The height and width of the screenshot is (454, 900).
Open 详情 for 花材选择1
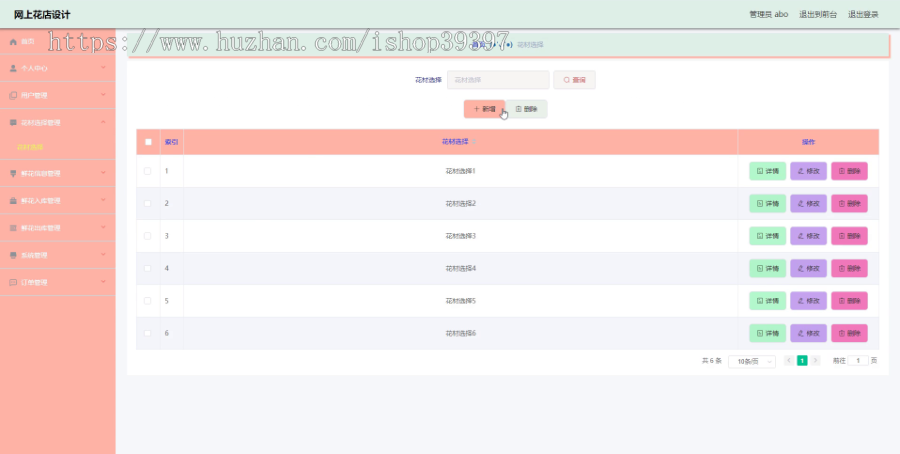767,171
